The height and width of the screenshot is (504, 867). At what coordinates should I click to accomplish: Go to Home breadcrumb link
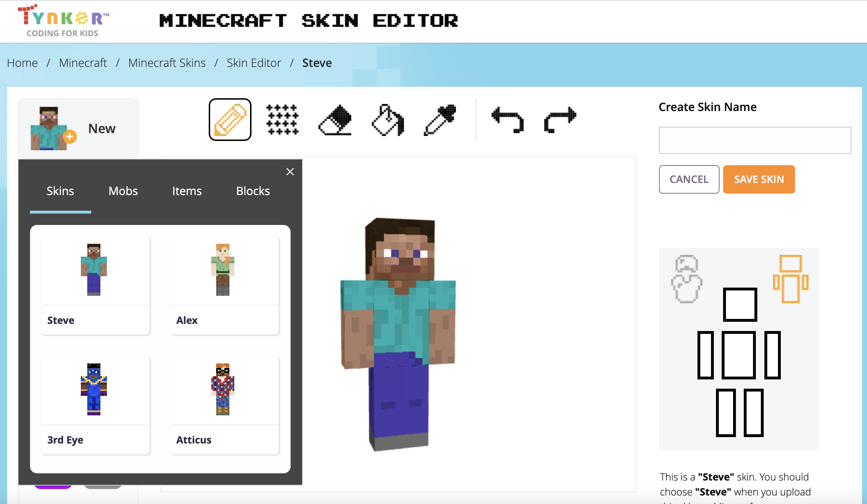pyautogui.click(x=22, y=63)
